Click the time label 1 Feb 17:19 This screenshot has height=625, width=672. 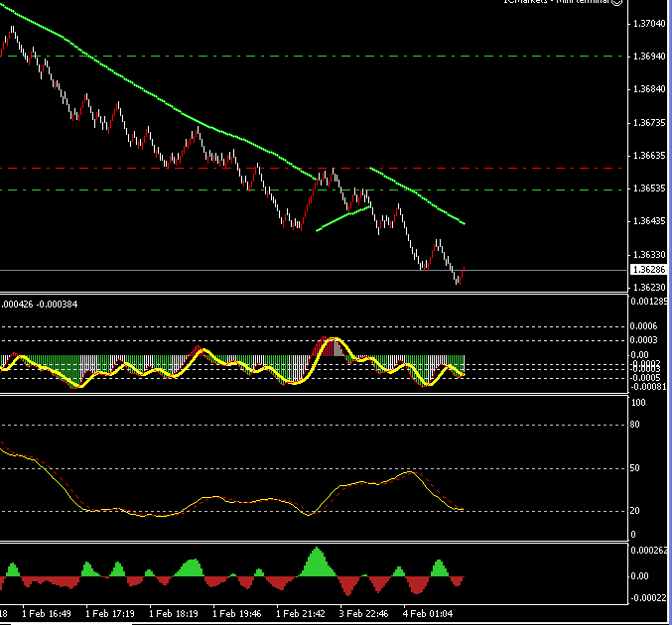click(110, 614)
